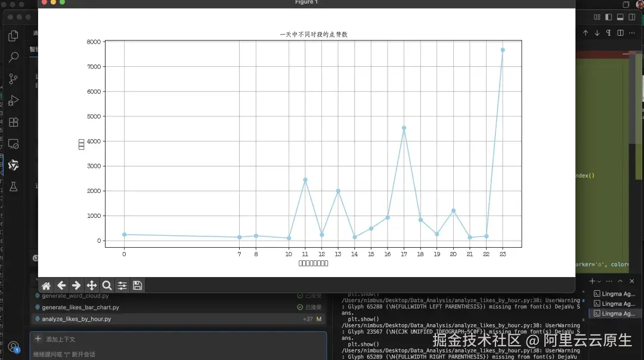
Task: Select the last Lingma Ag... terminal tab
Action: pos(614,313)
